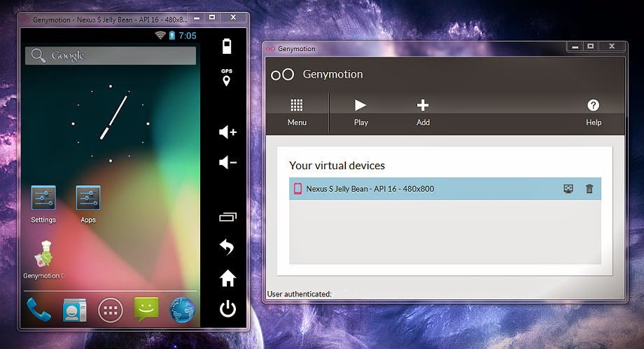The height and width of the screenshot is (349, 644).
Task: Open the Android Settings app
Action: pyautogui.click(x=43, y=204)
